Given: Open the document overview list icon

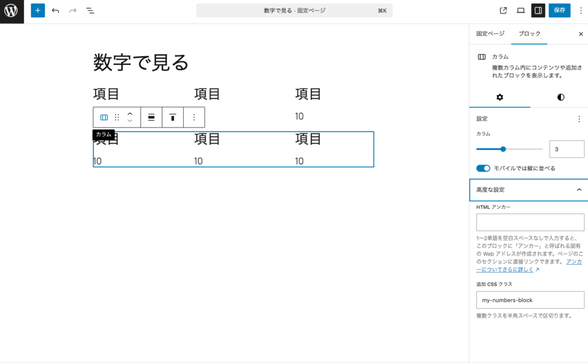Looking at the screenshot, I should click(x=90, y=10).
